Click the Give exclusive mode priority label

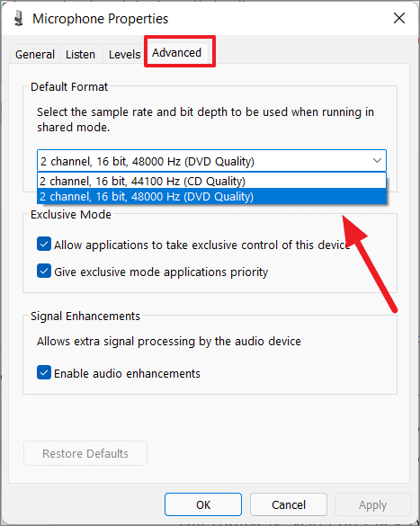[x=161, y=272]
